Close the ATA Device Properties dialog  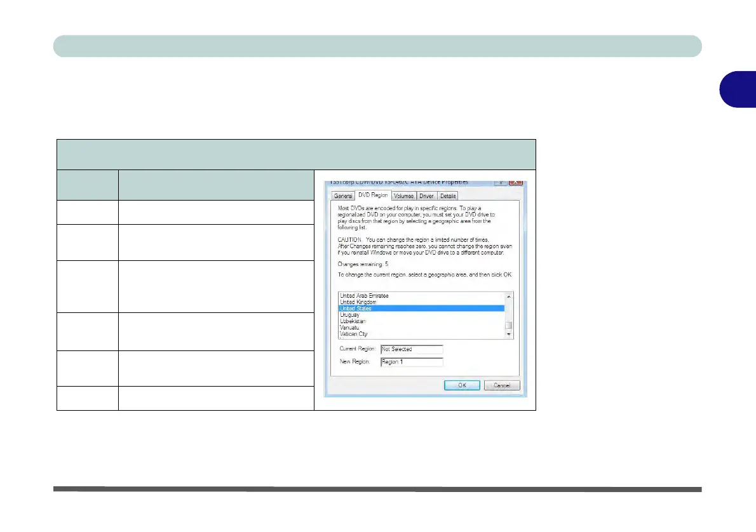click(515, 182)
